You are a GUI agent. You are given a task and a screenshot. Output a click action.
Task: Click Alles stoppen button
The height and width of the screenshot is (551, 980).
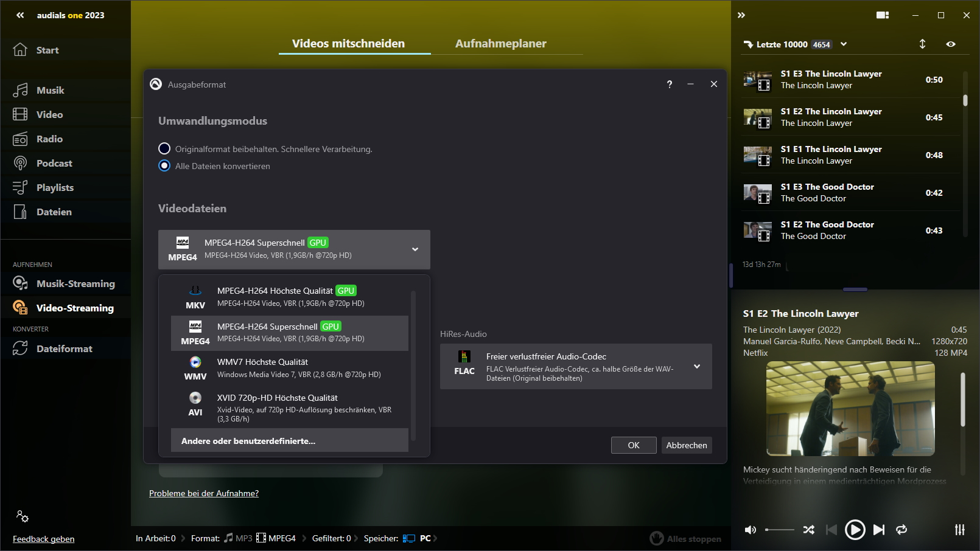(x=685, y=538)
